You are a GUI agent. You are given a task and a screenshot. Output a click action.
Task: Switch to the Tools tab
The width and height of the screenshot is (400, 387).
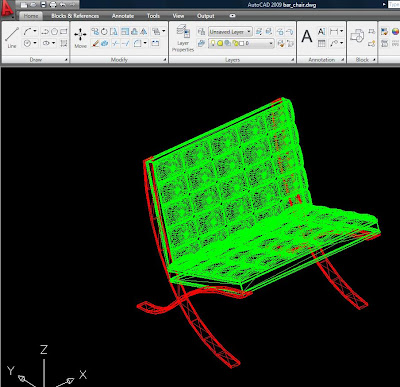pos(153,16)
